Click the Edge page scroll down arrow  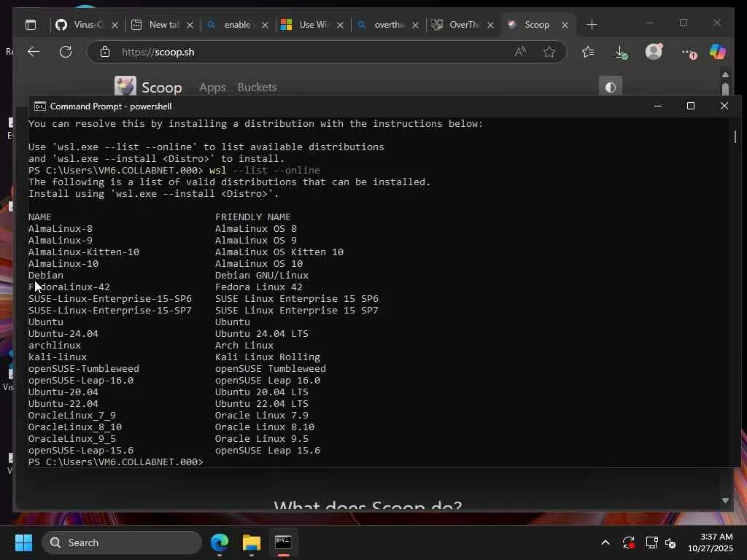point(725,500)
